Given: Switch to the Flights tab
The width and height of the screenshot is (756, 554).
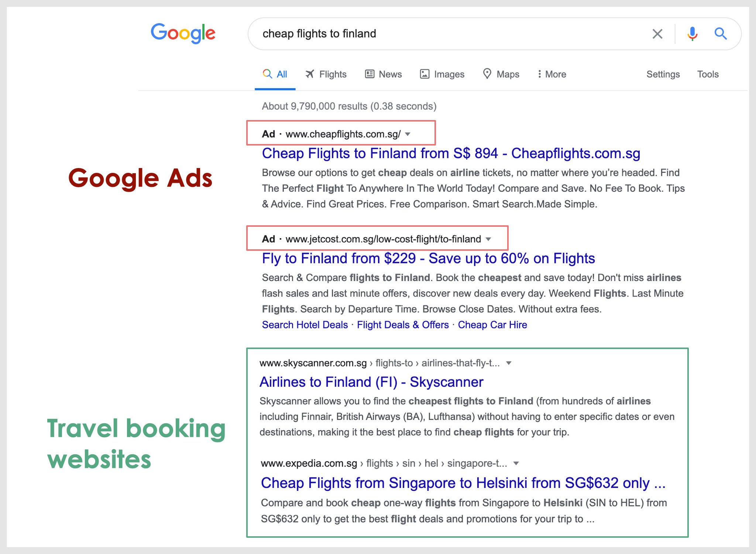Looking at the screenshot, I should pos(326,74).
